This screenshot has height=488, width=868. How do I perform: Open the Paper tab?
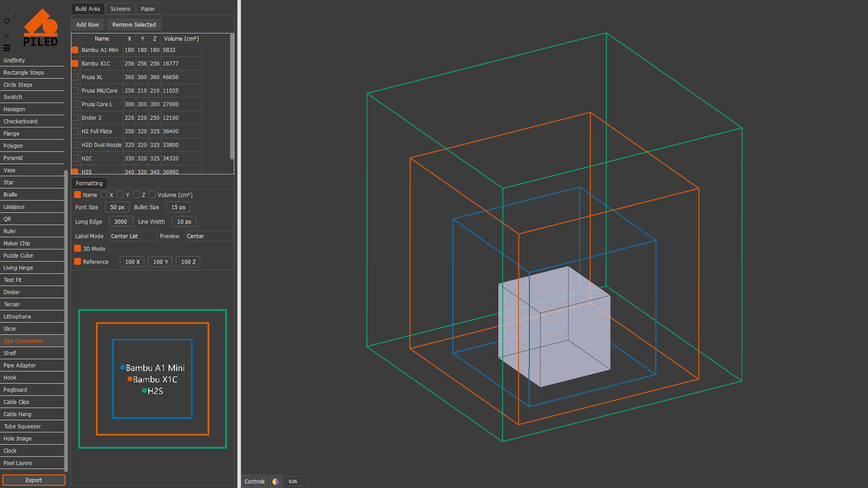point(148,9)
